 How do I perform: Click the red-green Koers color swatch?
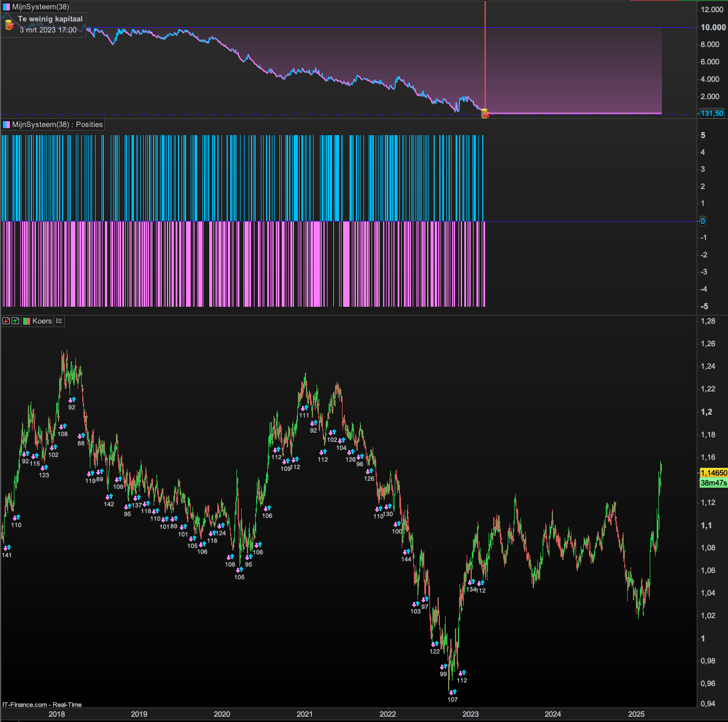click(27, 321)
